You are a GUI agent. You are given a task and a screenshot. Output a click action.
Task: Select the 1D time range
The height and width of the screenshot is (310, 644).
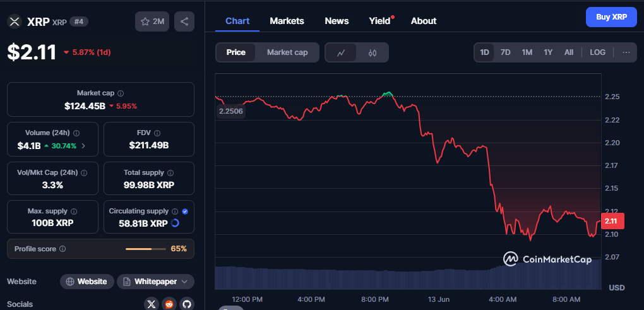tap(485, 52)
